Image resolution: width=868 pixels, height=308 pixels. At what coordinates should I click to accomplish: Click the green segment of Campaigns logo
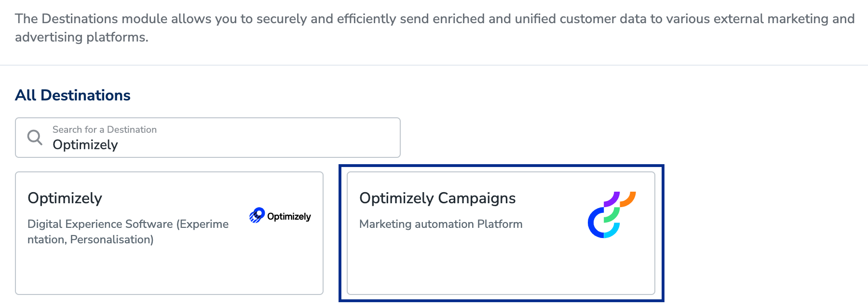tap(612, 215)
